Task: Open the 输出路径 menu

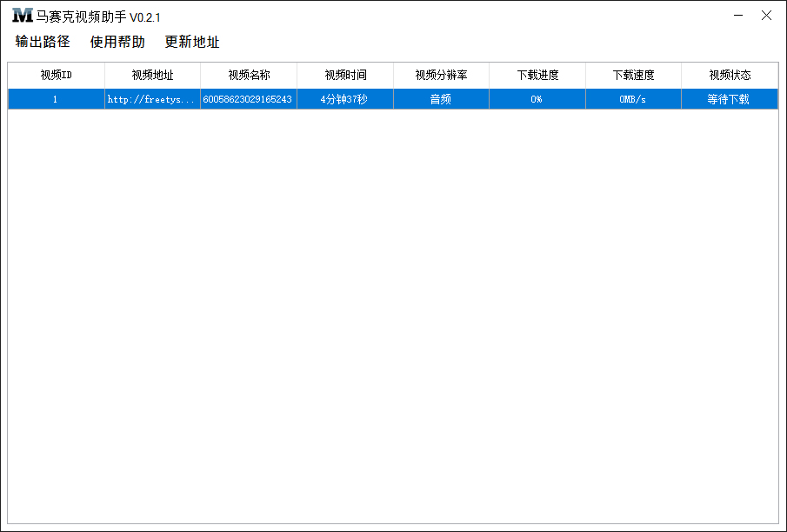Action: [41, 42]
